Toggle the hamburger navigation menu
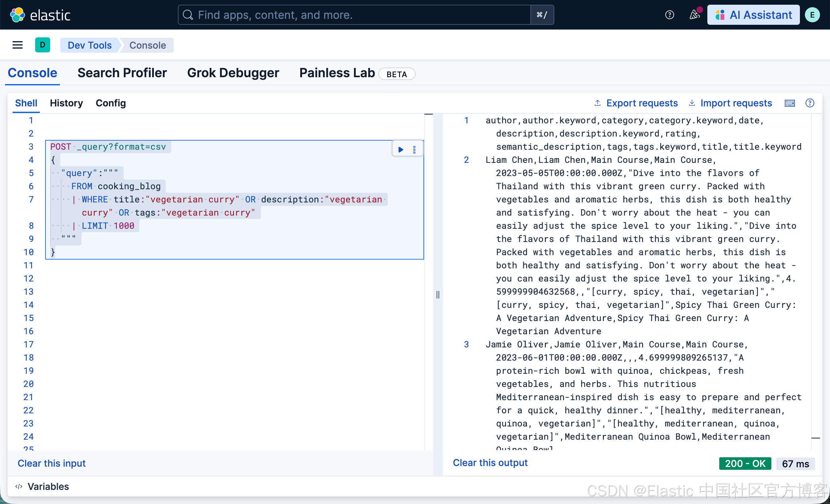 coord(18,45)
